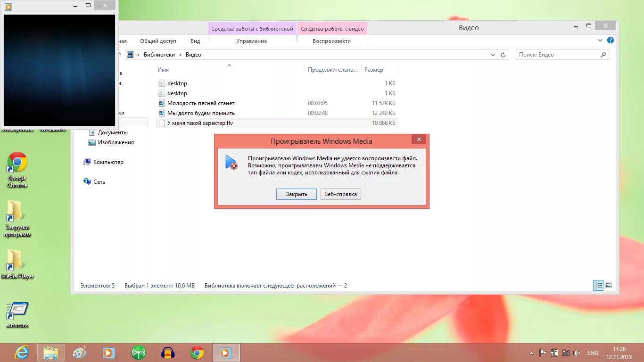The height and width of the screenshot is (362, 644).
Task: Open Веб-справка in the error dialog
Action: tap(340, 194)
